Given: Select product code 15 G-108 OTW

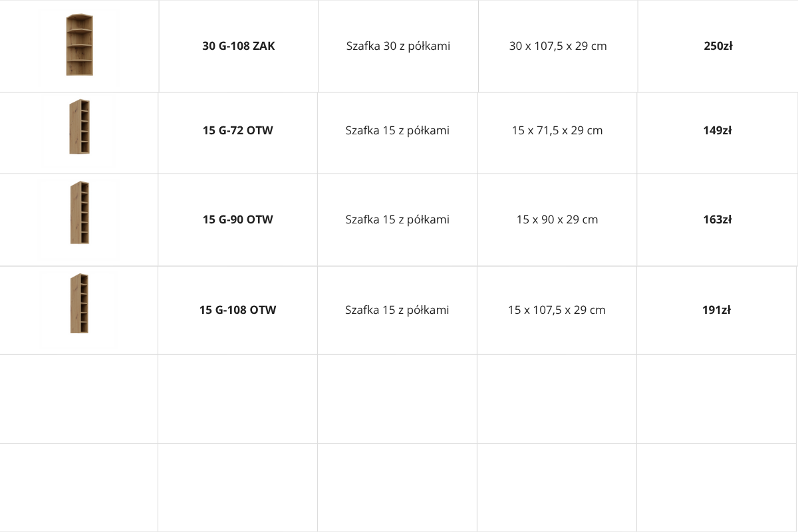Looking at the screenshot, I should [238, 310].
